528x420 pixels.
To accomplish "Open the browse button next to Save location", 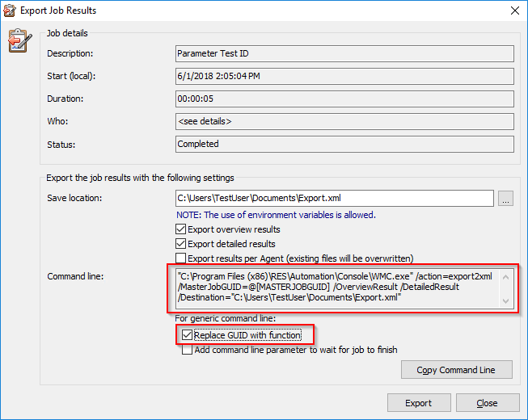I will click(x=505, y=199).
